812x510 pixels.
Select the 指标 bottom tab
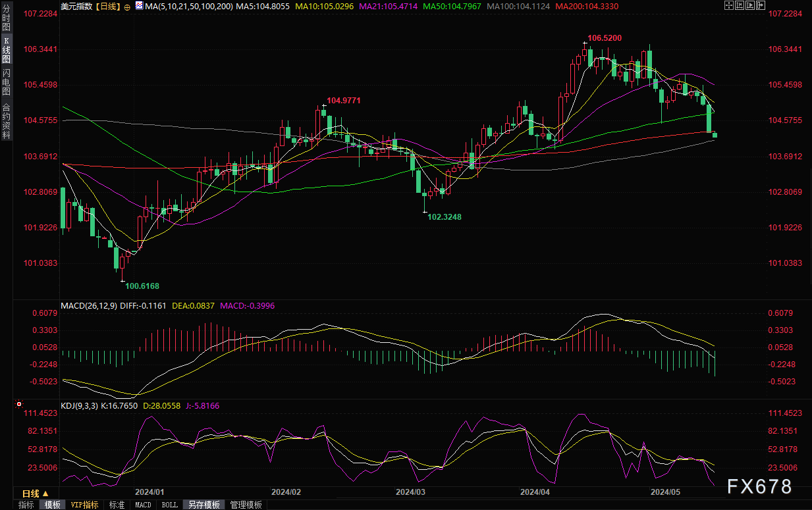(26, 505)
